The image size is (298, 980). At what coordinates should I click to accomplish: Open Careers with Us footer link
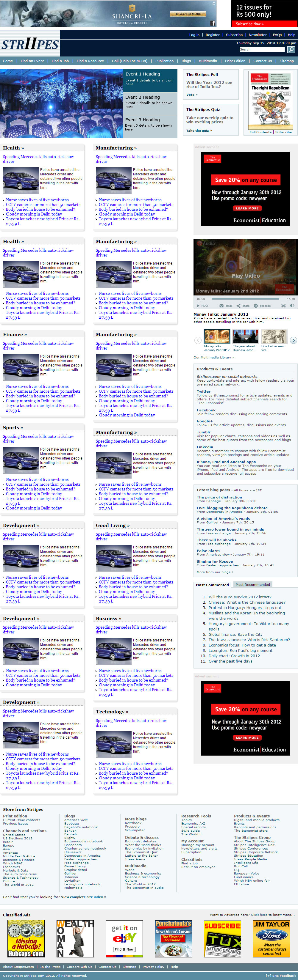79,966
